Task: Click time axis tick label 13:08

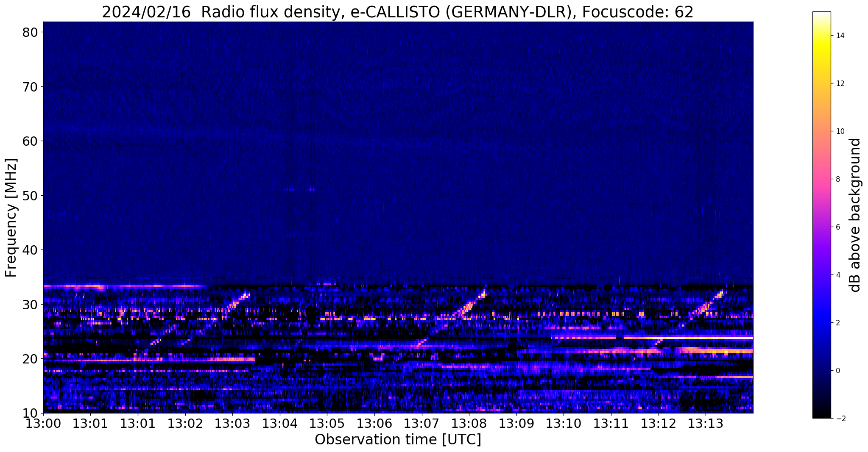Action: [x=469, y=423]
